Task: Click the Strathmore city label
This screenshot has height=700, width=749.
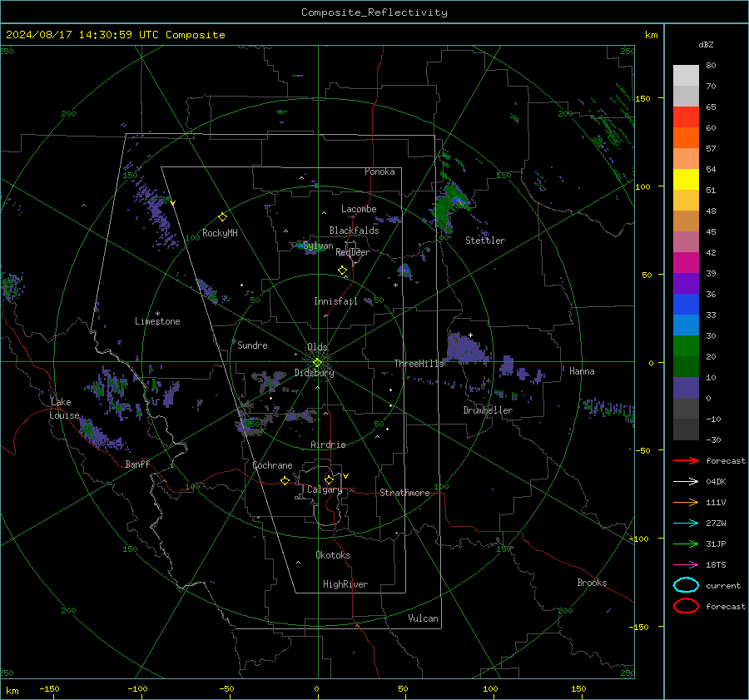Action: [404, 493]
